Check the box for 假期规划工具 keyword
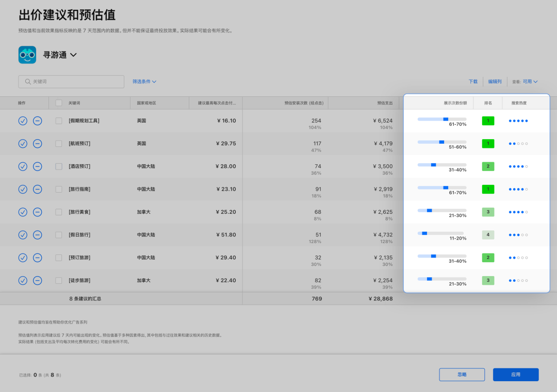557x392 pixels. (59, 121)
